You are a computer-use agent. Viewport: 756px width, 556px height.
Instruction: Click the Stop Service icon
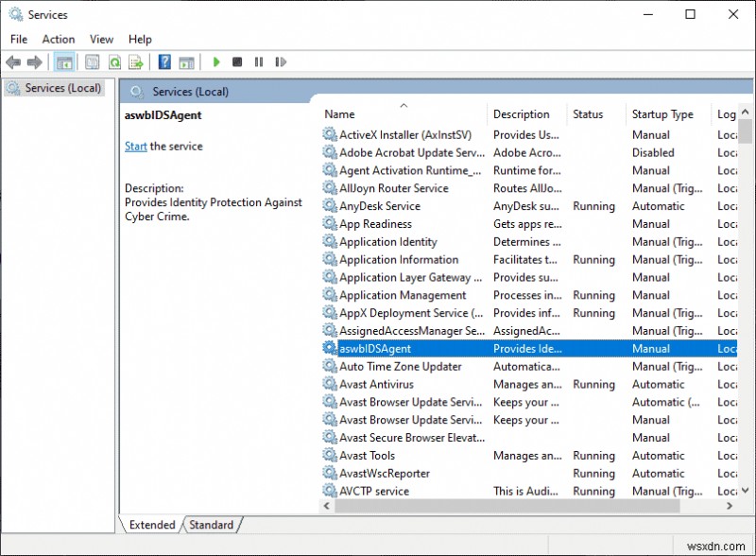[x=237, y=62]
